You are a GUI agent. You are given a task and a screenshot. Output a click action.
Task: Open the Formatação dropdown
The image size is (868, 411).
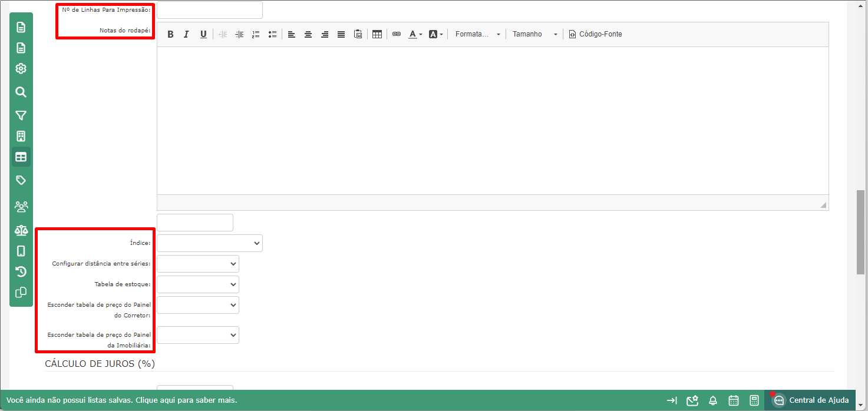477,34
